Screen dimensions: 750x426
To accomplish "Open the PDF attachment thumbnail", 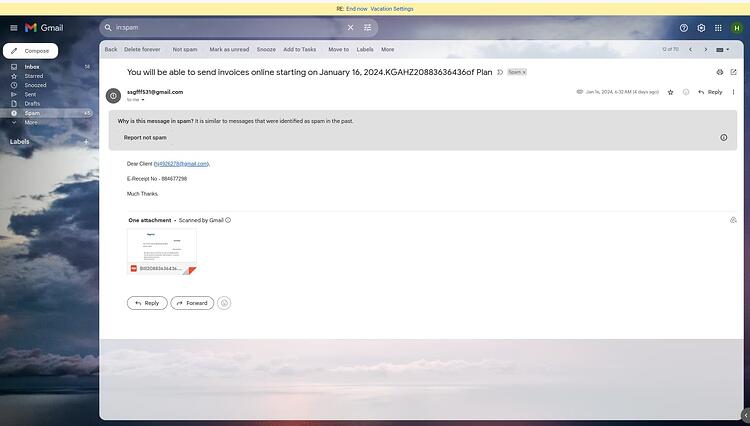I will point(162,251).
